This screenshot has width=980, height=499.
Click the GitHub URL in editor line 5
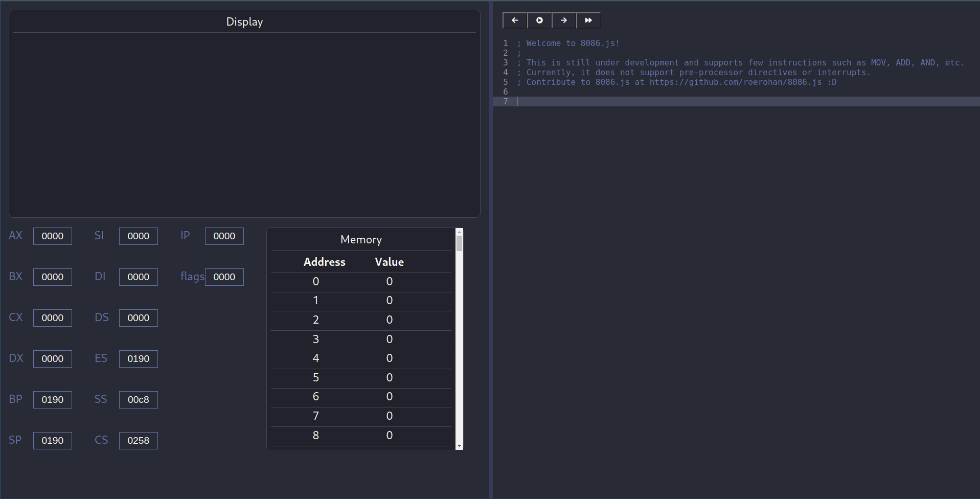coord(736,82)
